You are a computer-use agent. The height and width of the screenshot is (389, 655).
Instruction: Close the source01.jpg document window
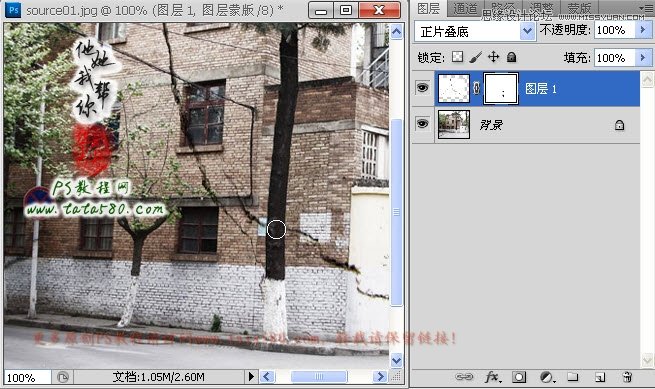pyautogui.click(x=379, y=10)
